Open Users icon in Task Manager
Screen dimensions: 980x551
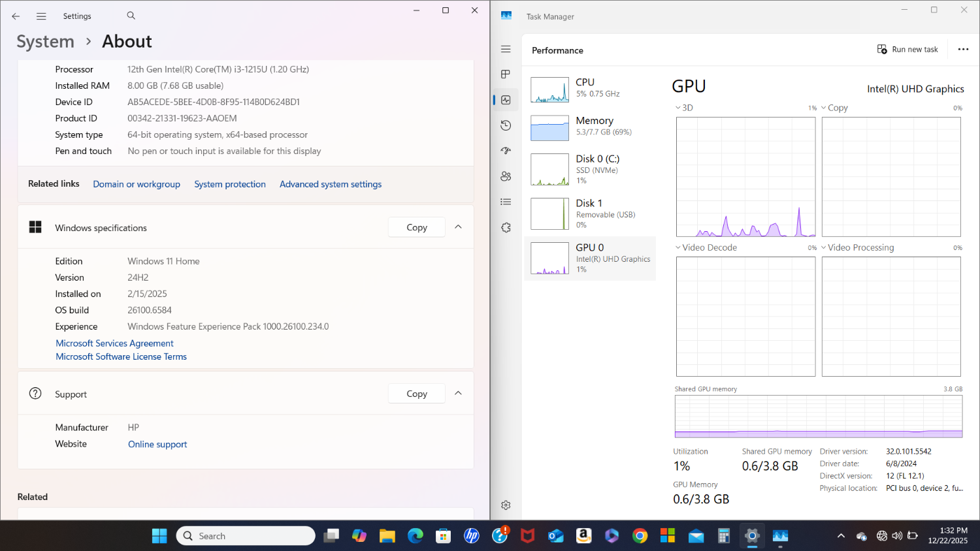coord(506,176)
